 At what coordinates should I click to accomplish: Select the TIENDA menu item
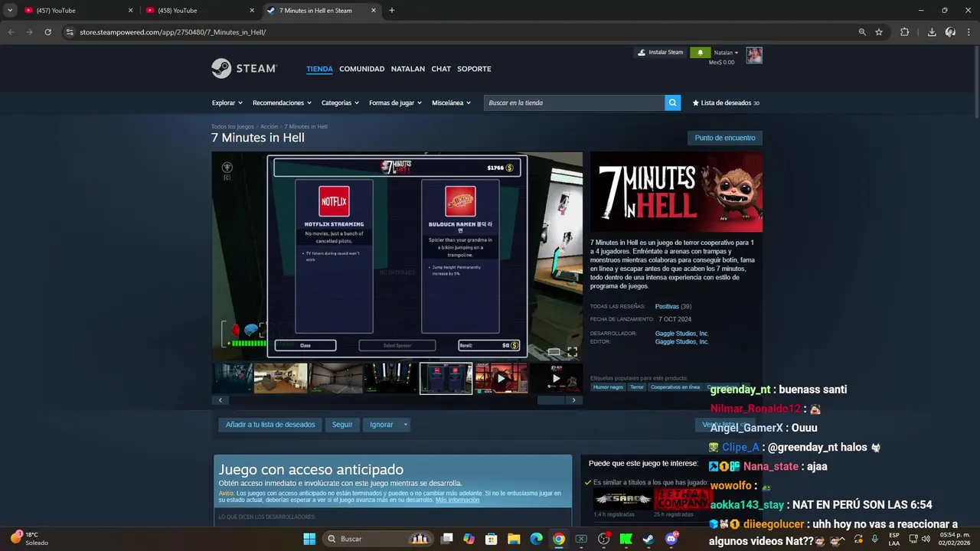point(319,69)
